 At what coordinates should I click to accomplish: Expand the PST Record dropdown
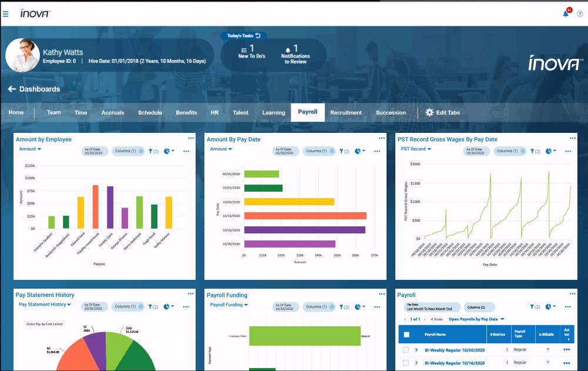(416, 149)
